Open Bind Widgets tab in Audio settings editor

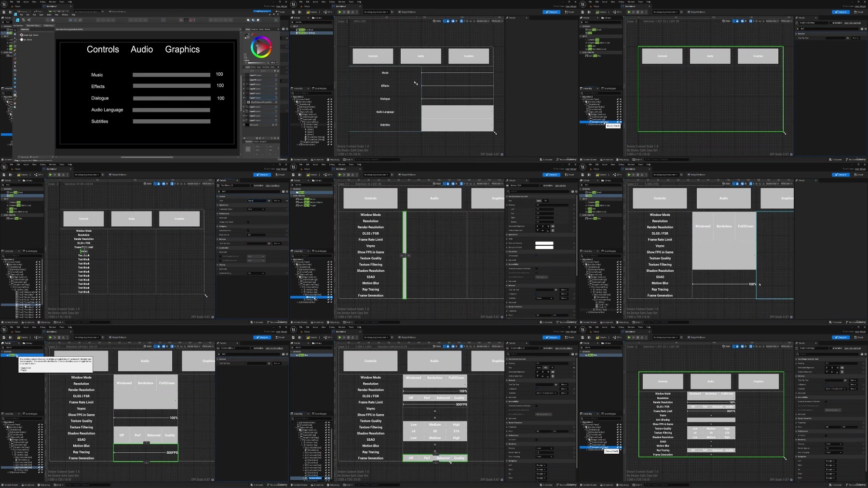tap(319, 88)
